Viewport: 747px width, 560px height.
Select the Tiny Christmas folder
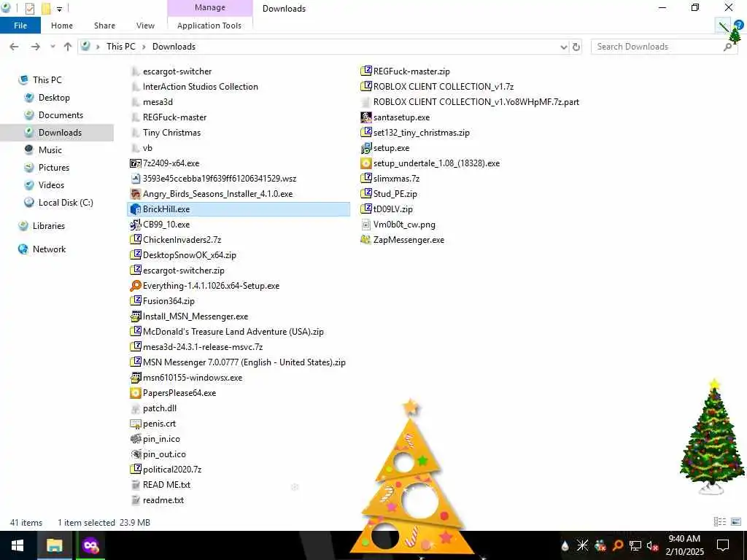click(x=171, y=133)
